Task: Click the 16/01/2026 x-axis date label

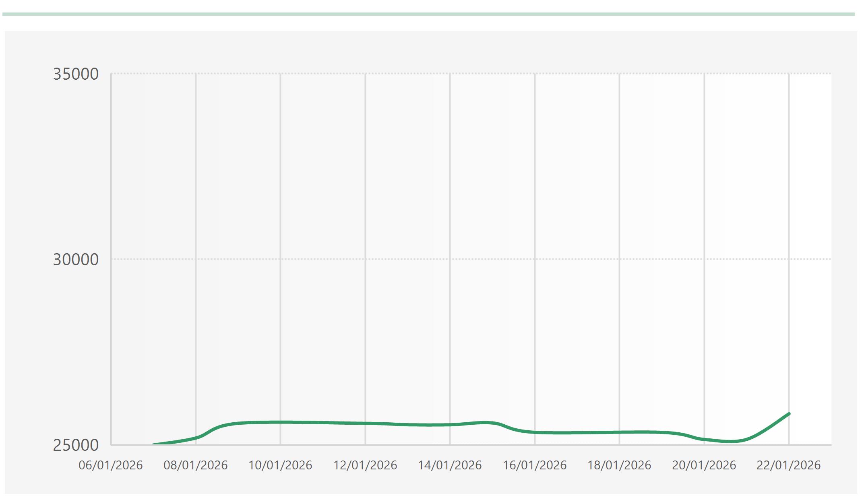Action: (535, 465)
